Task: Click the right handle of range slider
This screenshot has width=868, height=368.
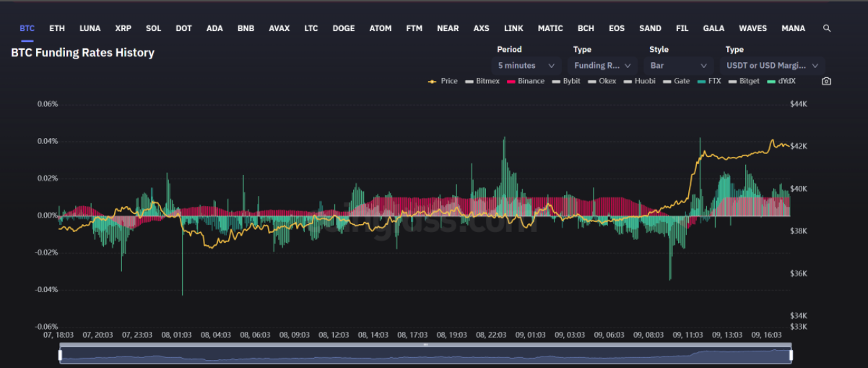Action: (x=791, y=355)
